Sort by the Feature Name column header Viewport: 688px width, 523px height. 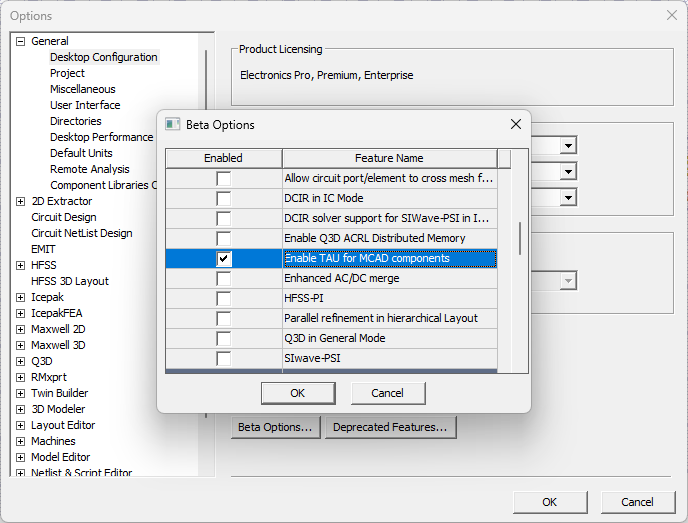390,158
